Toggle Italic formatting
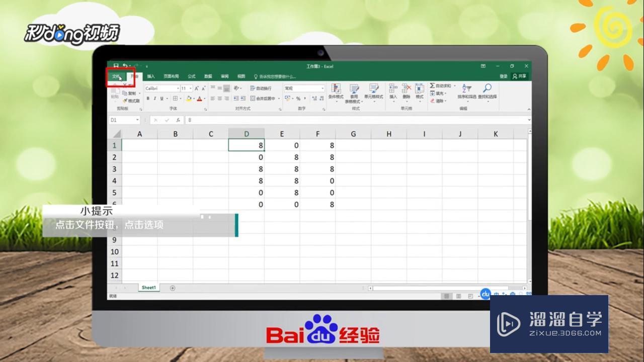This screenshot has height=362, width=644. pyautogui.click(x=154, y=99)
